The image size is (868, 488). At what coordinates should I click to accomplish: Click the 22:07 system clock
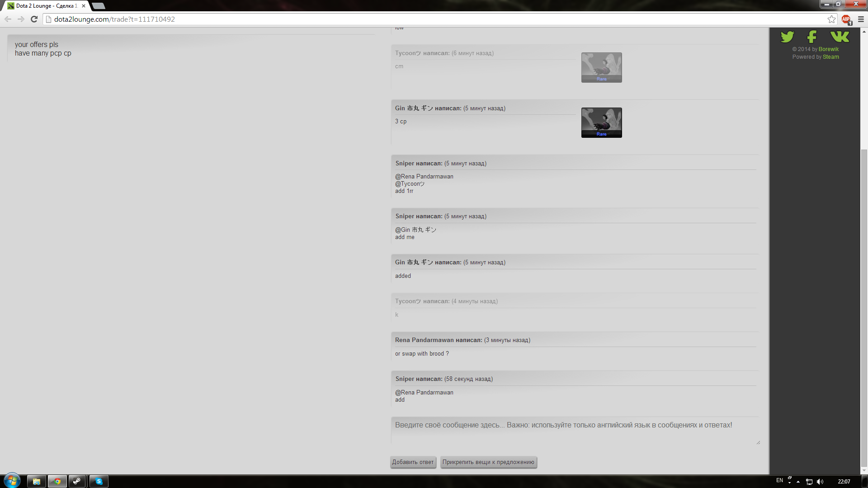844,482
